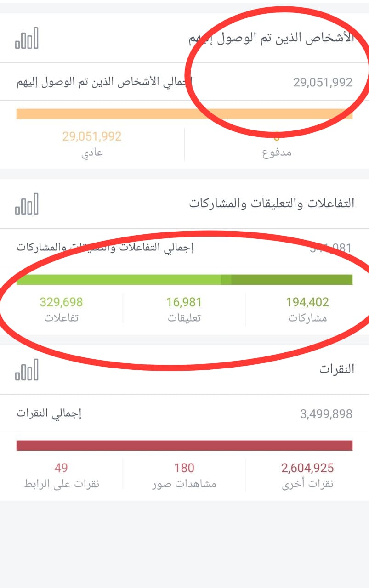The image size is (369, 588).
Task: Select the 194,402 مشاركات stat
Action: [x=307, y=309]
